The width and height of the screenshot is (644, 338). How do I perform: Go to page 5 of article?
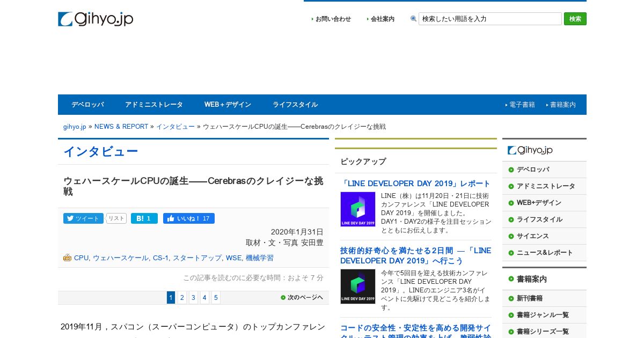tap(216, 297)
